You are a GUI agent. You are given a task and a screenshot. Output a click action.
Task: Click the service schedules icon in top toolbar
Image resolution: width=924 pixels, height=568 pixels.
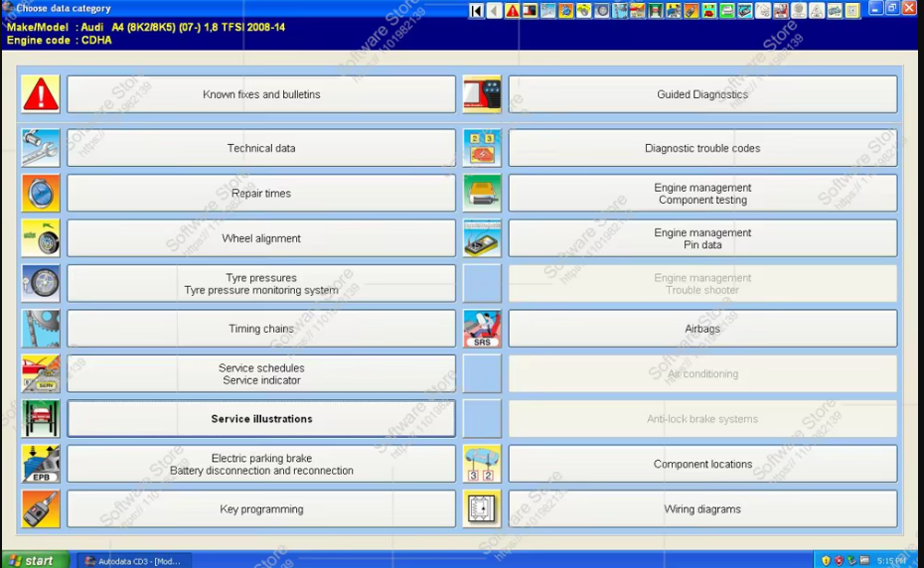[x=638, y=11]
